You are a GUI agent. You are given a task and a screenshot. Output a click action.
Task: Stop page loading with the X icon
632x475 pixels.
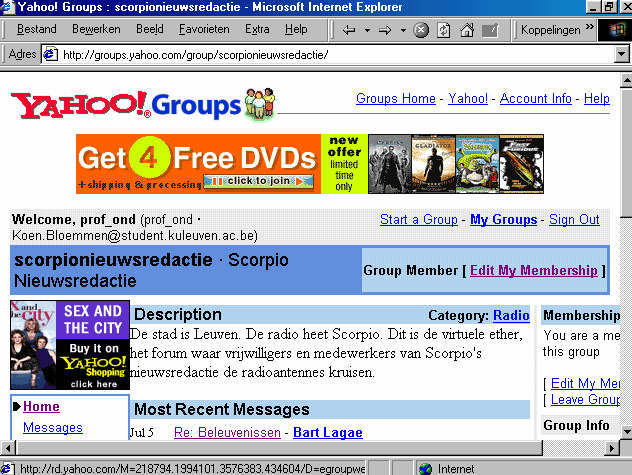[x=421, y=30]
